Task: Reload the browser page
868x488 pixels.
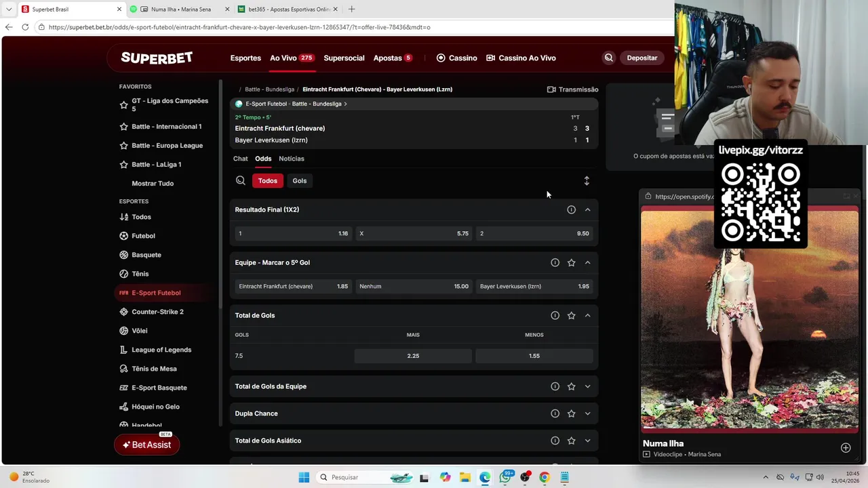Action: coord(25,27)
